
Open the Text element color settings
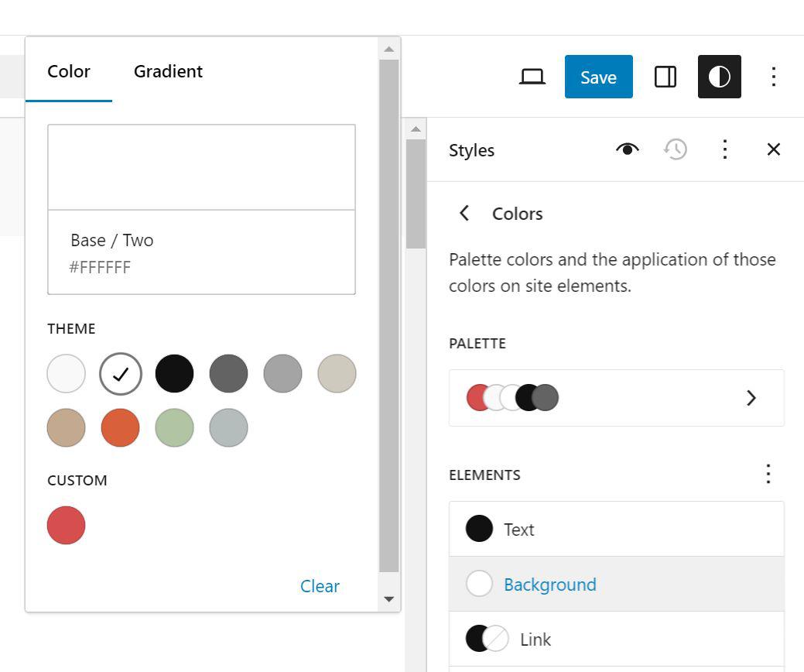coord(616,530)
